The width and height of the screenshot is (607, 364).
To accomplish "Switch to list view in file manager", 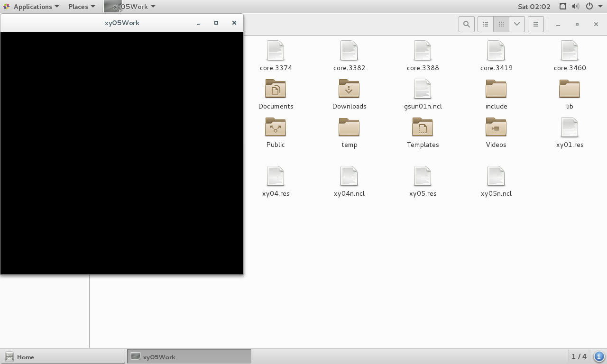I will [x=485, y=24].
